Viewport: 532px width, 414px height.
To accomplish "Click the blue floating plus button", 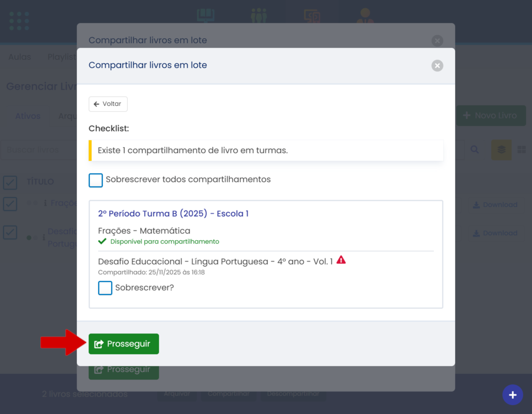I will click(x=512, y=394).
